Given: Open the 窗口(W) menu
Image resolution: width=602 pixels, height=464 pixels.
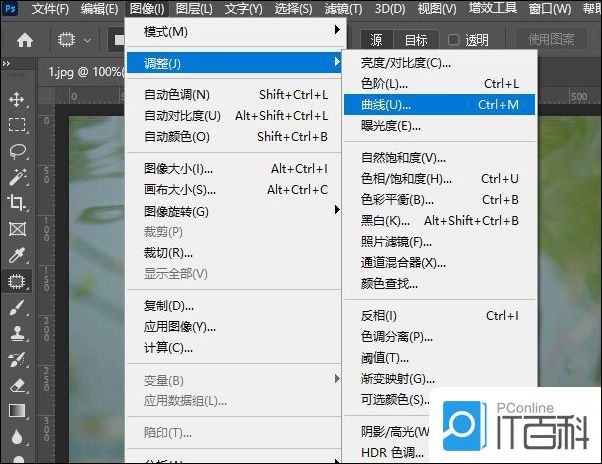Looking at the screenshot, I should point(550,8).
